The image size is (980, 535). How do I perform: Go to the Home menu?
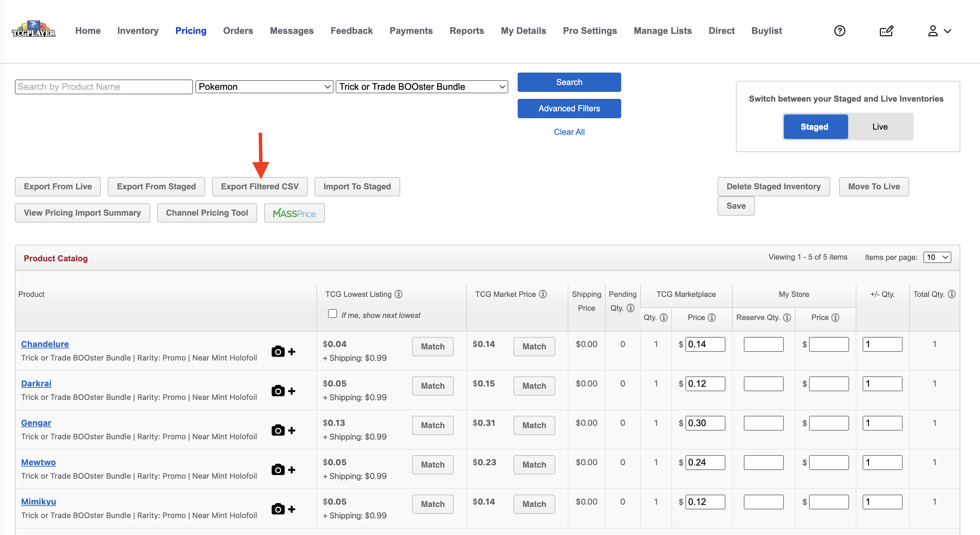88,31
